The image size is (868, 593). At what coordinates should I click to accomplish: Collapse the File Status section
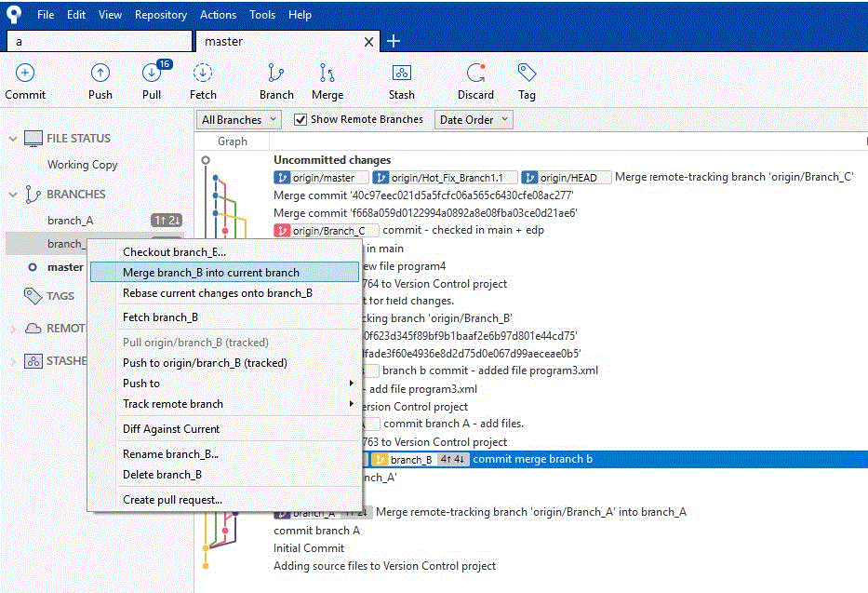(13, 139)
